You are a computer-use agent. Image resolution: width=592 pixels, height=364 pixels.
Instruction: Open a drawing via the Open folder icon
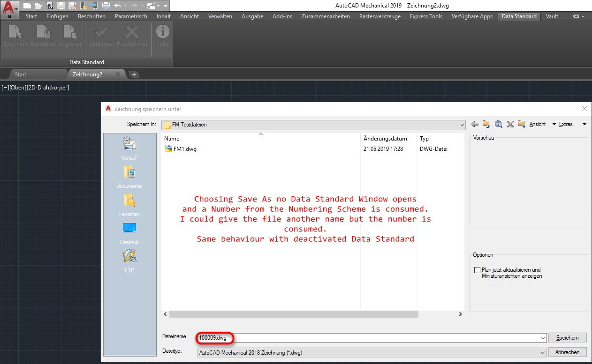tap(38, 5)
